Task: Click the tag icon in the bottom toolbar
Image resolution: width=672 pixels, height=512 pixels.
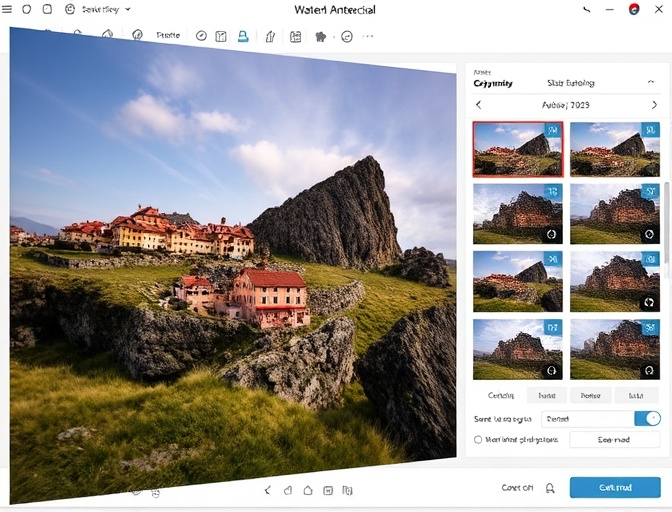Action: point(288,490)
